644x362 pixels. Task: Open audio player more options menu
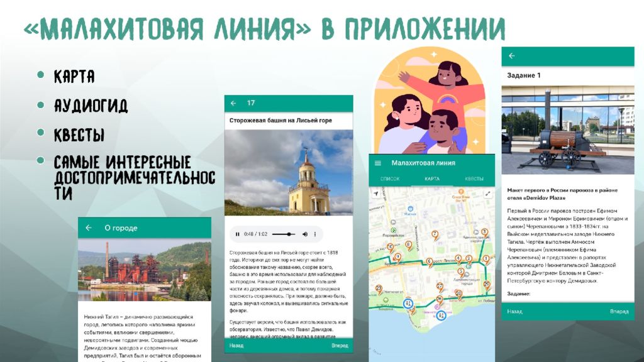click(x=315, y=234)
